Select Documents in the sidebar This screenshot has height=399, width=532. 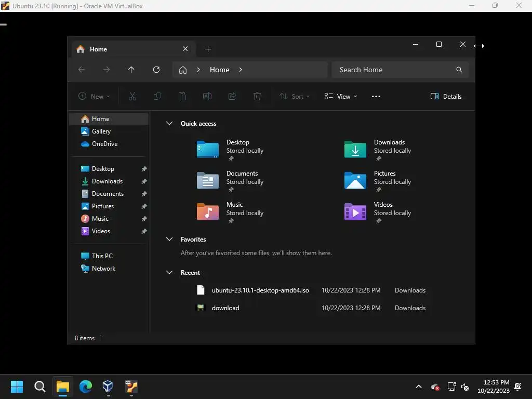tap(108, 194)
